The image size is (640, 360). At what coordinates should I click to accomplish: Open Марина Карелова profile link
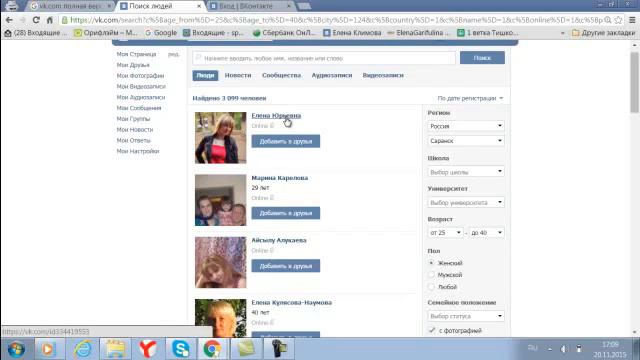point(280,178)
